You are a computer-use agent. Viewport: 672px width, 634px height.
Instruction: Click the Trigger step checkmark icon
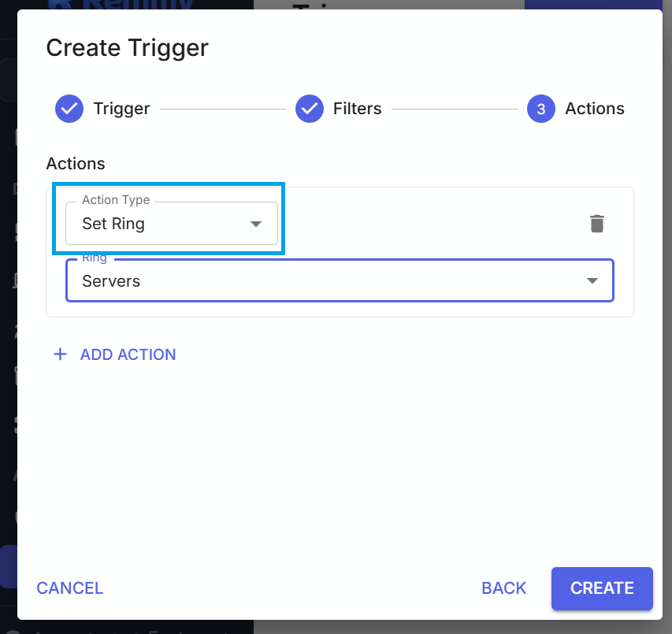(69, 109)
